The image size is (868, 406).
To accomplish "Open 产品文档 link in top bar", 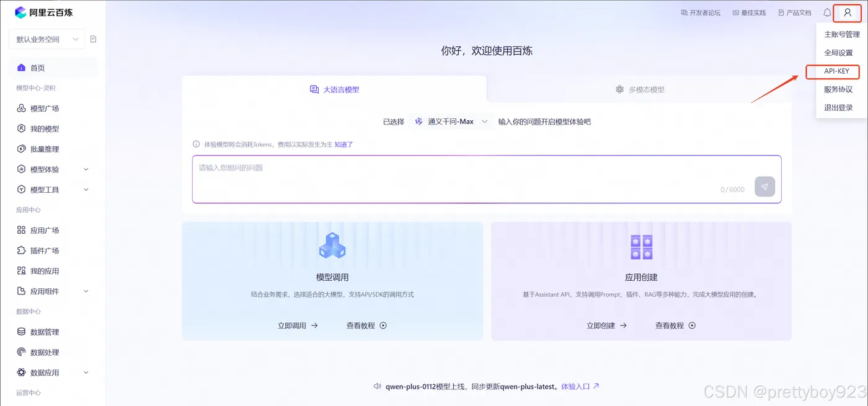I will (x=795, y=12).
